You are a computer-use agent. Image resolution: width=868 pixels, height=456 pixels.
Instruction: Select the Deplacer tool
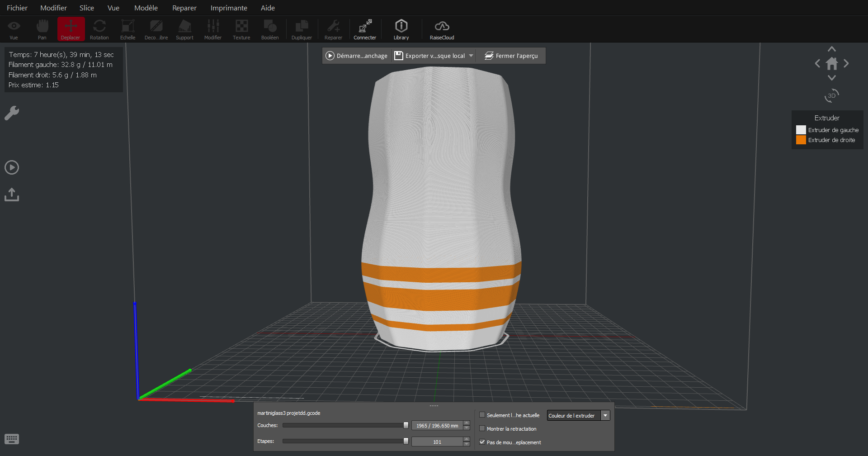click(71, 28)
